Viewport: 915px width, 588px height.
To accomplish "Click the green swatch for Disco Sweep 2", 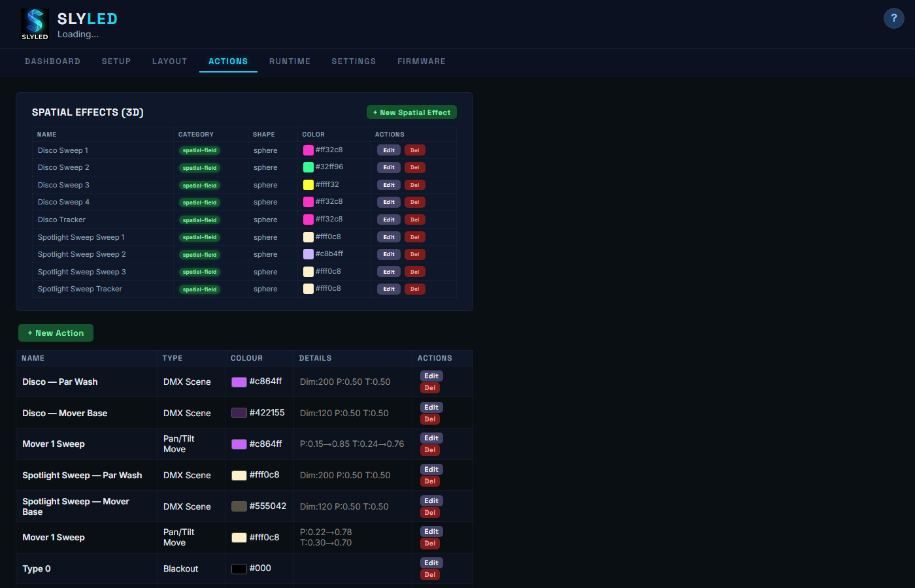I will (308, 167).
